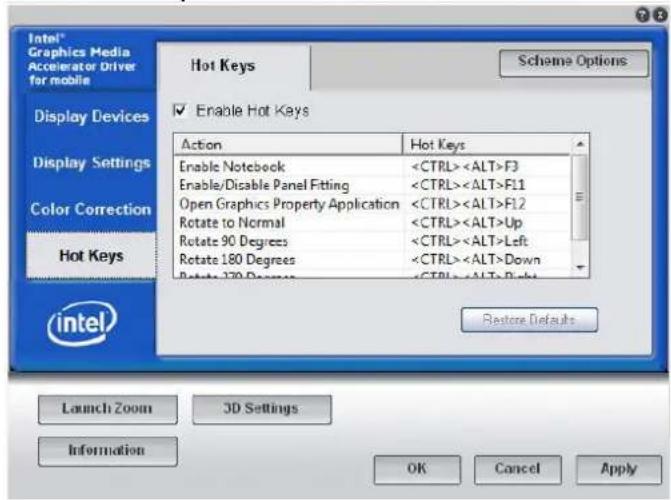Click the Information button
Screen dimensions: 671x500
coord(107,451)
